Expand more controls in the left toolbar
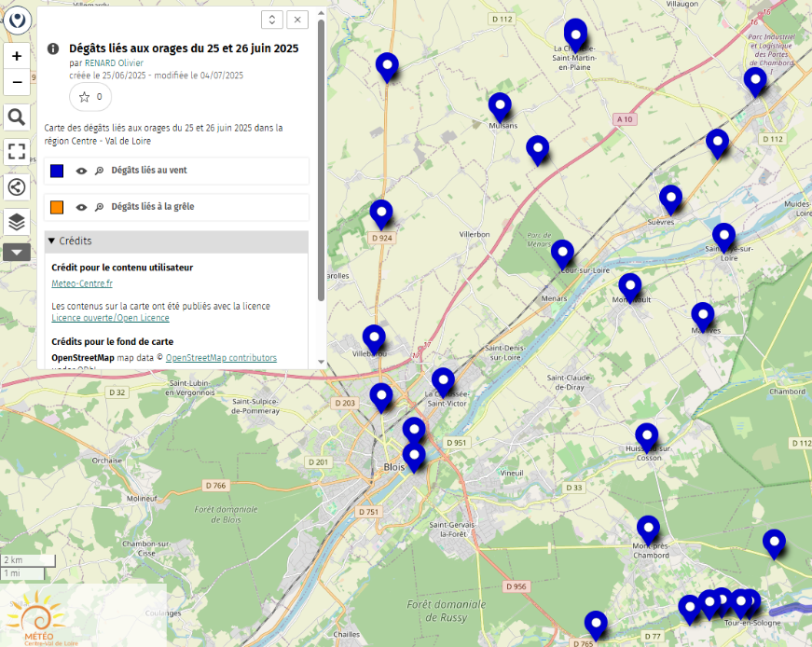This screenshot has height=647, width=812. 17,252
